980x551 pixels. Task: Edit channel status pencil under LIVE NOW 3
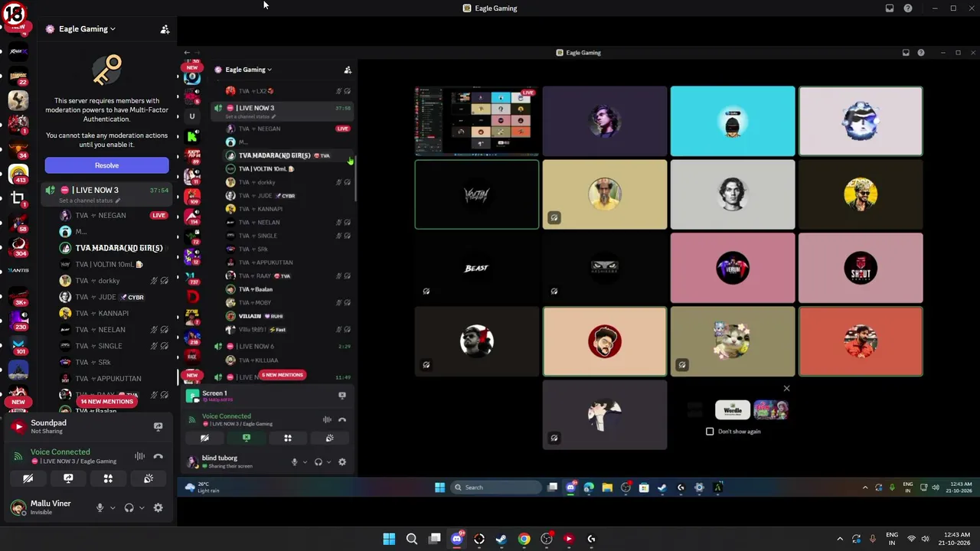(118, 201)
